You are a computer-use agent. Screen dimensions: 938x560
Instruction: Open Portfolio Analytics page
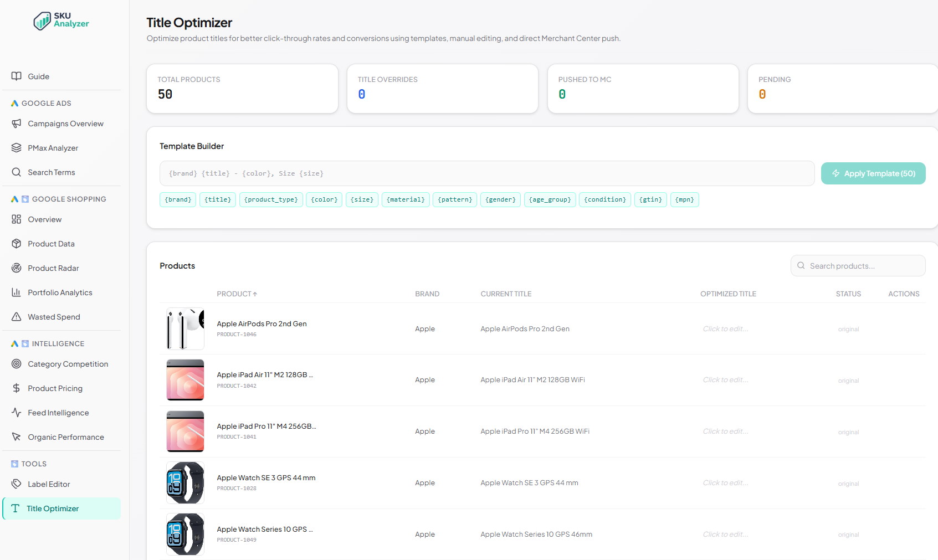point(61,292)
